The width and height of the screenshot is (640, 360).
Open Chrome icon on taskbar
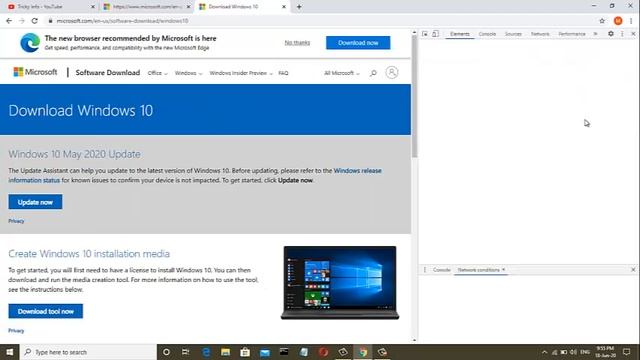coord(363,352)
